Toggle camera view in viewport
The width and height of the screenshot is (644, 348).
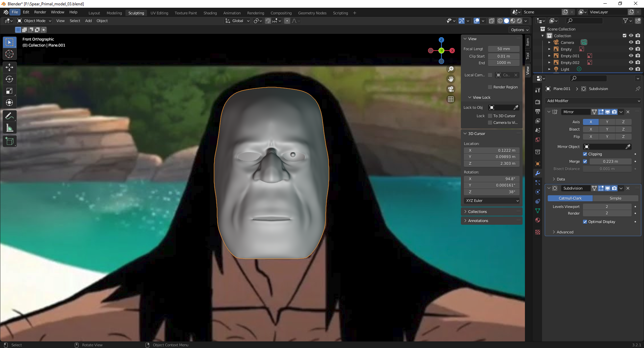[x=451, y=89]
